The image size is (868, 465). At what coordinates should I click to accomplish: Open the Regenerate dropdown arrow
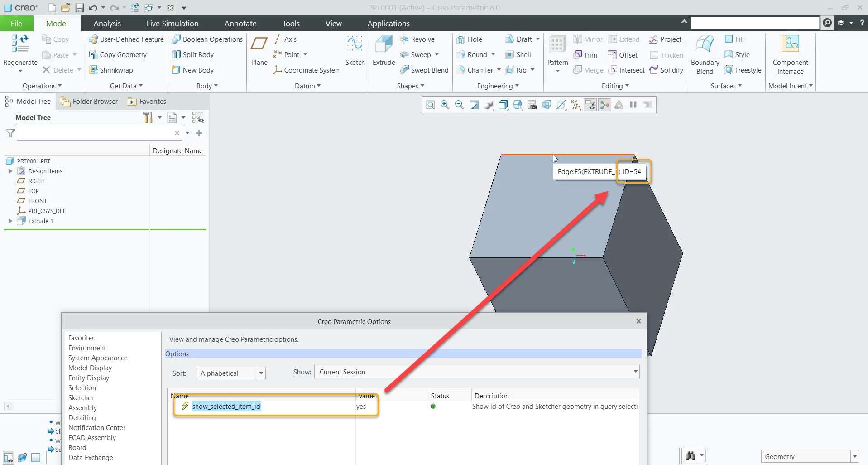pyautogui.click(x=20, y=71)
